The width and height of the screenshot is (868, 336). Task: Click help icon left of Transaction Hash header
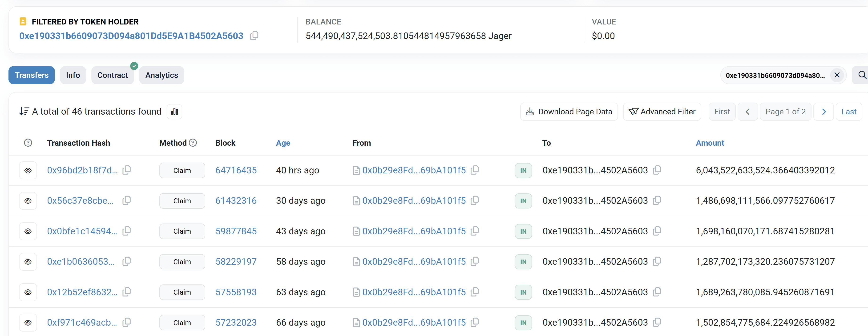[x=28, y=143]
